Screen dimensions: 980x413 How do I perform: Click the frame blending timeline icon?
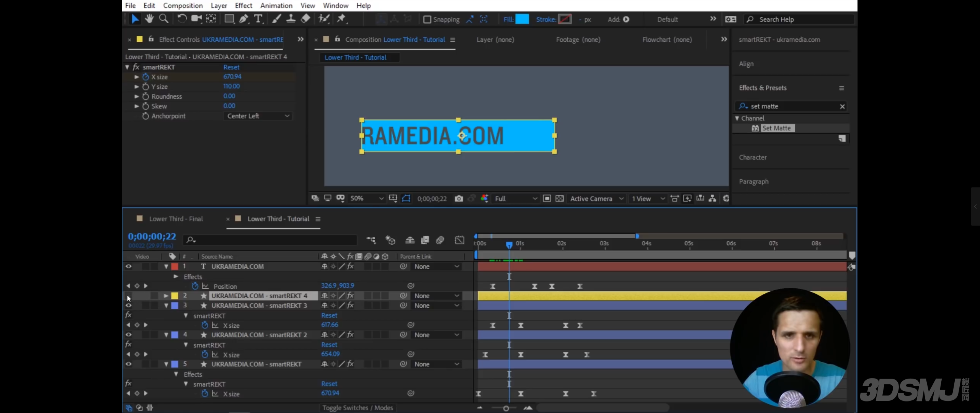pos(425,240)
